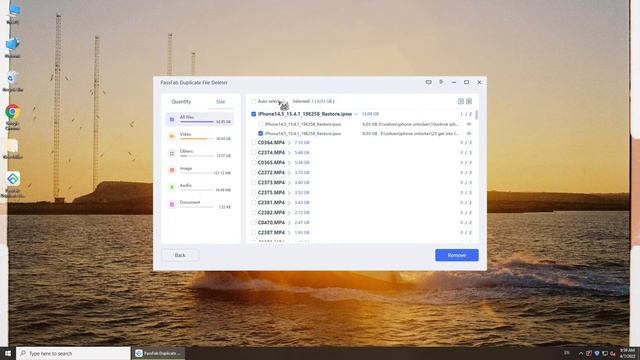Show hidden system tray icons

tap(581, 353)
